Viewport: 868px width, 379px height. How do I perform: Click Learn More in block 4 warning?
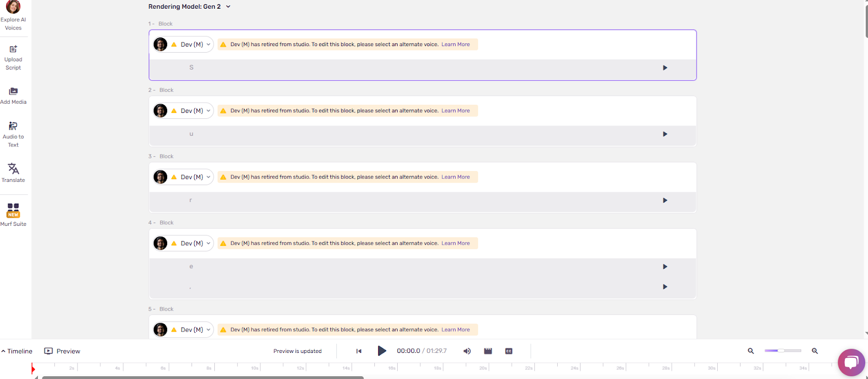456,243
